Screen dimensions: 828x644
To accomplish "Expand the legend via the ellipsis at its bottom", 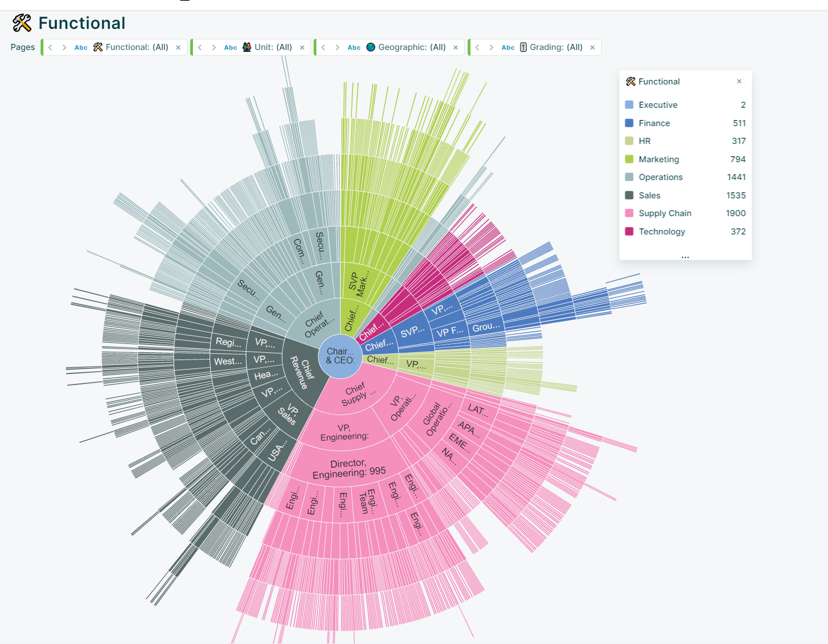I will coord(685,256).
